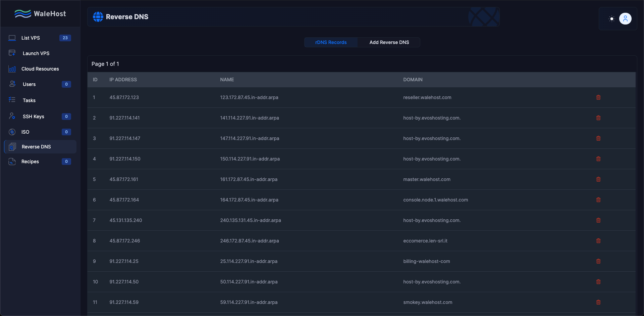The image size is (644, 316).
Task: Click domain smokey.walehost.com
Action: [428, 302]
